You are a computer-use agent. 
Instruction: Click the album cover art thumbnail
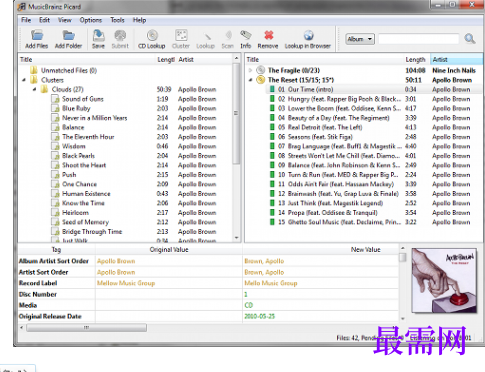coord(444,280)
